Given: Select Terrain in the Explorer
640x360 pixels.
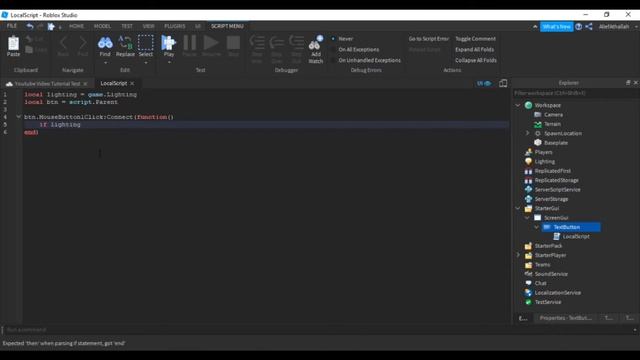Looking at the screenshot, I should tap(552, 124).
